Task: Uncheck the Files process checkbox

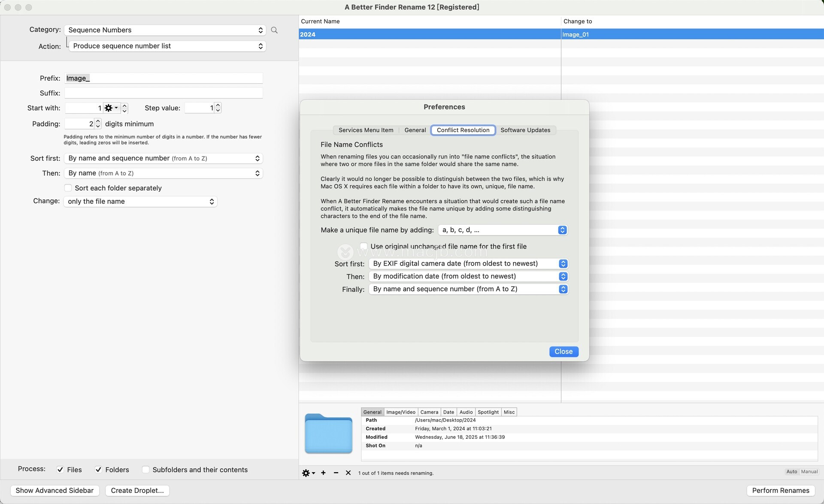Action: pyautogui.click(x=61, y=470)
